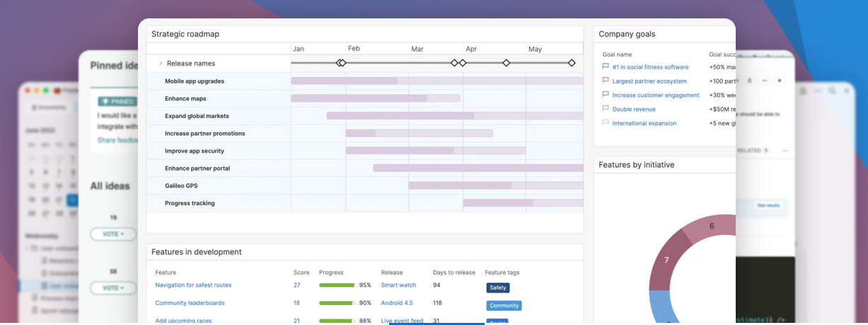Viewport: 868px width, 325px height.
Task: Click the 95% progress bar
Action: (337, 285)
